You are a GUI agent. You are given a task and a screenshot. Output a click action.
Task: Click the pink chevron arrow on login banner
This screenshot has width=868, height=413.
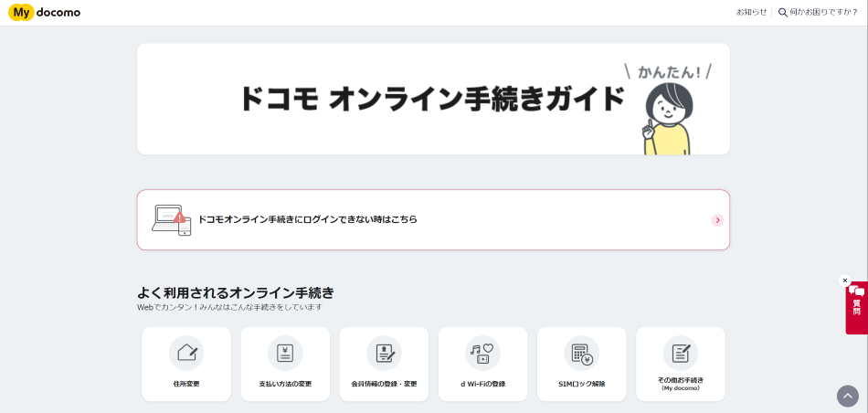tap(717, 220)
